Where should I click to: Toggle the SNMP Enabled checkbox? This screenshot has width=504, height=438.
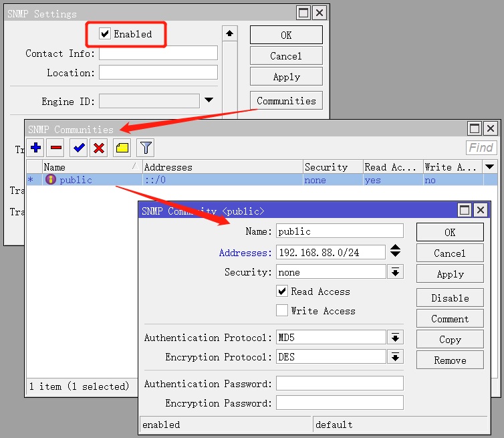(x=105, y=34)
